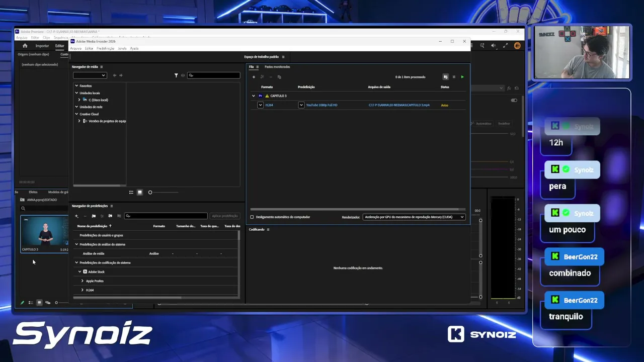The height and width of the screenshot is (362, 644).
Task: Click the filter funnel icon in Navegador de mídia
Action: click(176, 75)
